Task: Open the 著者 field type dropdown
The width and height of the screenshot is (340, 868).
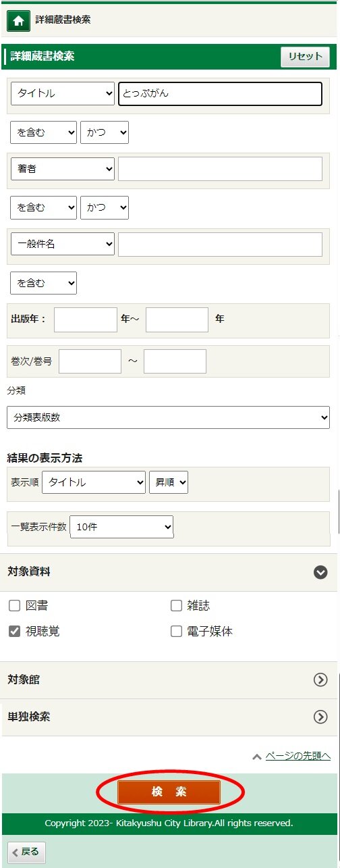Action: 63,169
